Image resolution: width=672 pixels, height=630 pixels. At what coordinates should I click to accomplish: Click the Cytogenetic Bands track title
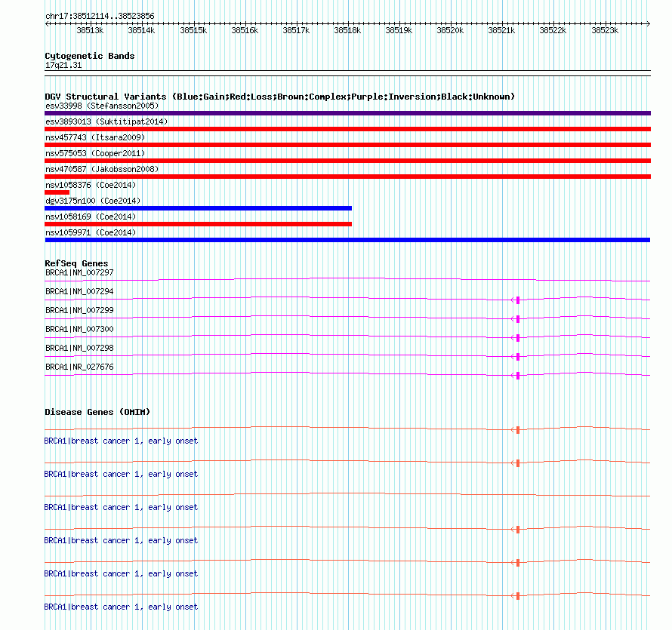coord(90,56)
